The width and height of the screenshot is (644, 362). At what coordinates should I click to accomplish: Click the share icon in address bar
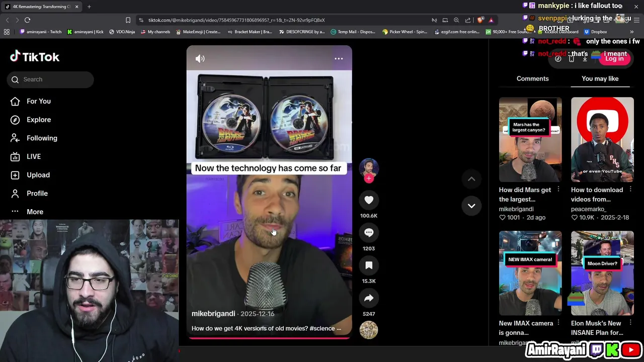[x=468, y=20]
